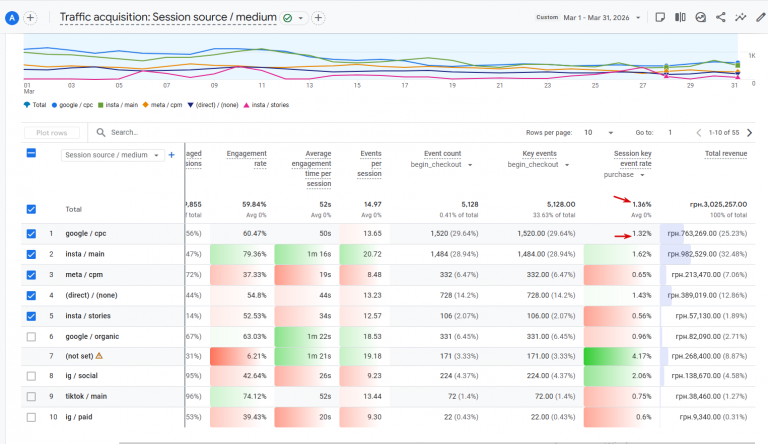Click the Plot rows button

(51, 133)
